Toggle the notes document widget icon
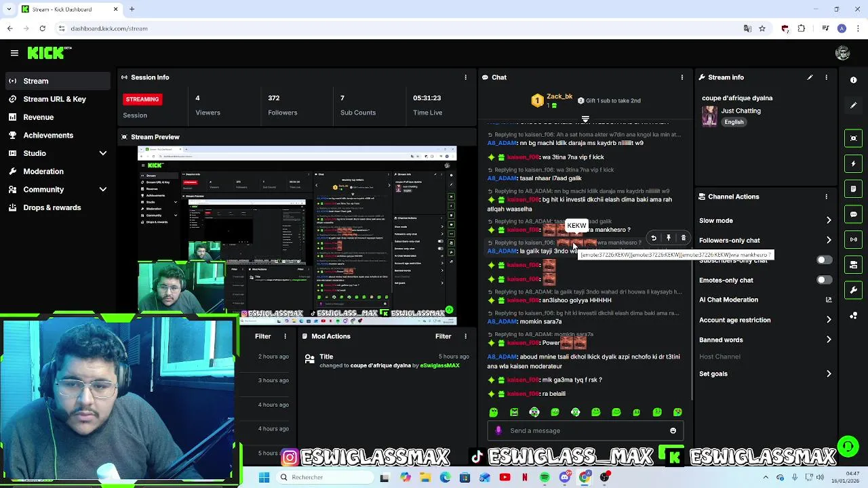The width and height of the screenshot is (868, 488). [853, 188]
